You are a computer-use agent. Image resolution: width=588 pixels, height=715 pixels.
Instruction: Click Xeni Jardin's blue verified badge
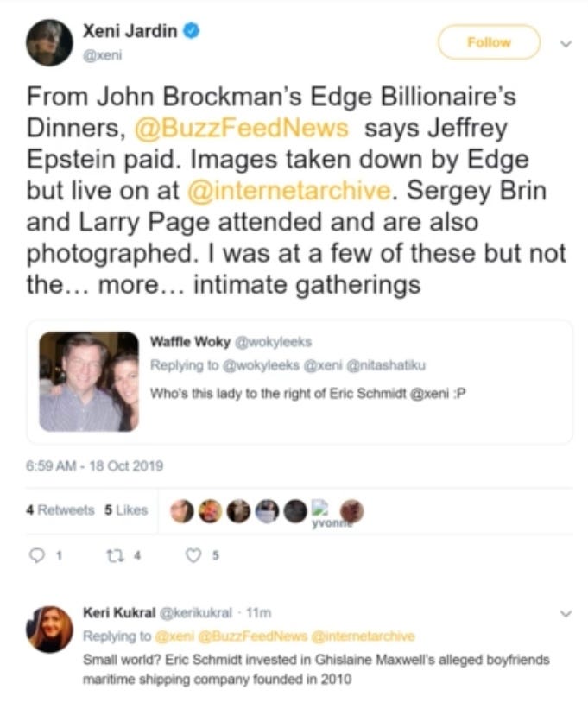(191, 31)
